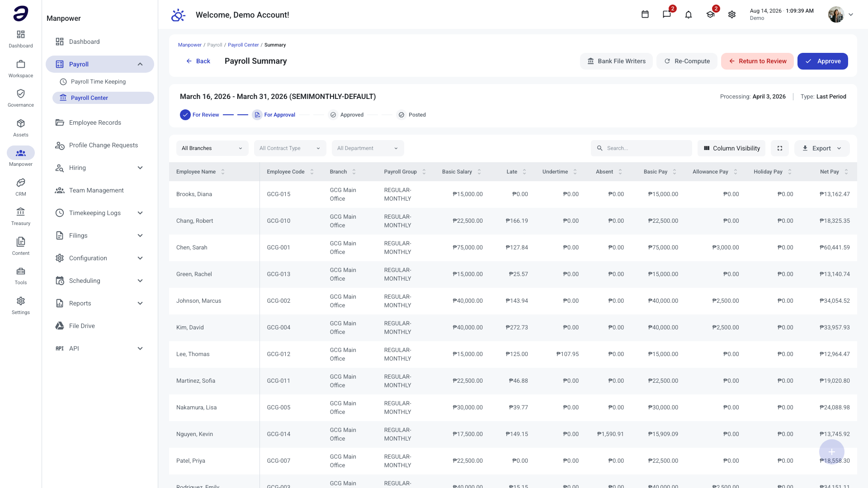Open Governance in left rail
Viewport: 868px width, 488px height.
click(21, 98)
